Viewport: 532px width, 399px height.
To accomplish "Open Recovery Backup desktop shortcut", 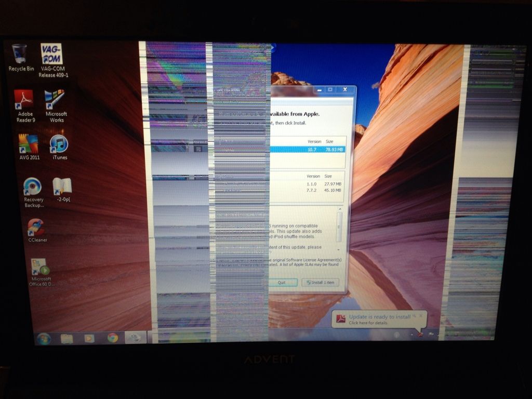I will pos(33,192).
